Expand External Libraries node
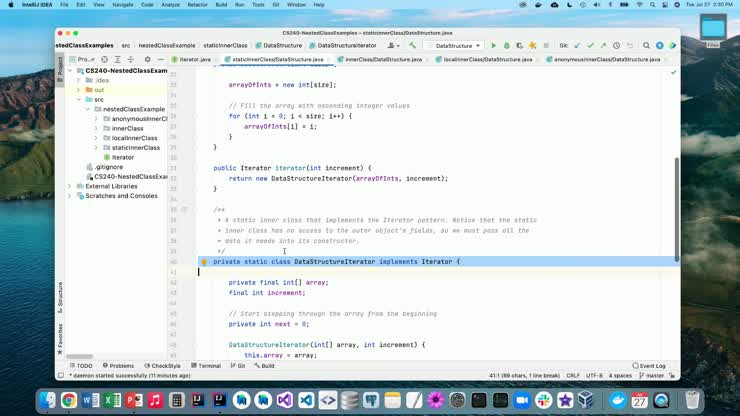 tap(70, 187)
